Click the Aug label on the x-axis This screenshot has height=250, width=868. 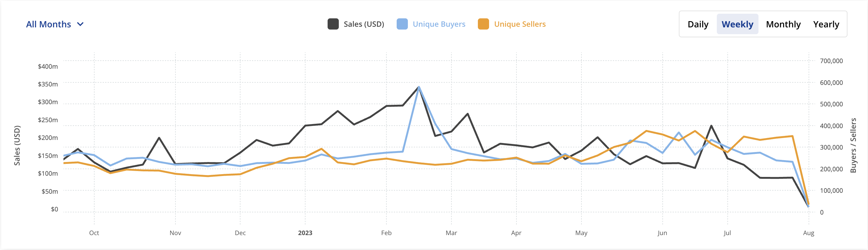pos(808,233)
